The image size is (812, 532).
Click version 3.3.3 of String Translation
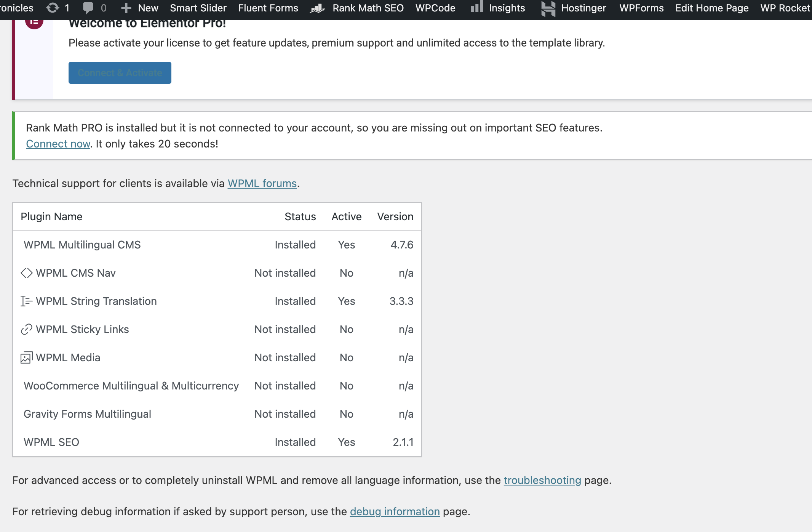401,301
